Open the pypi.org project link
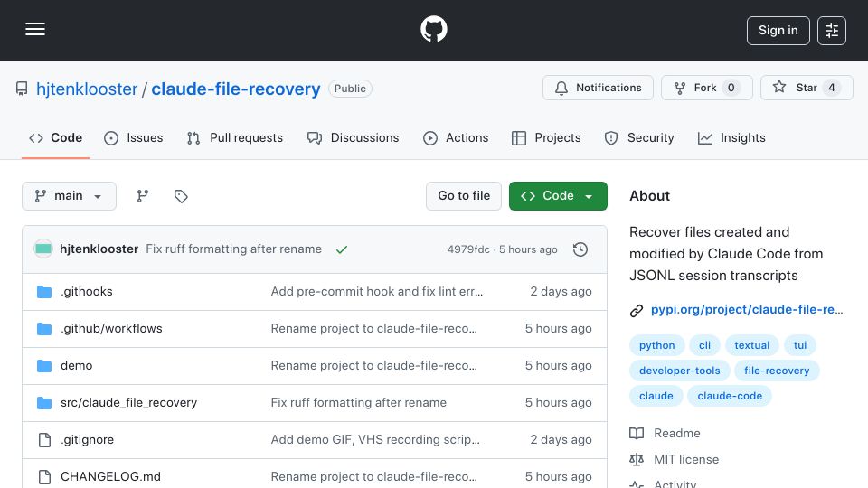Image resolution: width=868 pixels, height=488 pixels. [747, 310]
